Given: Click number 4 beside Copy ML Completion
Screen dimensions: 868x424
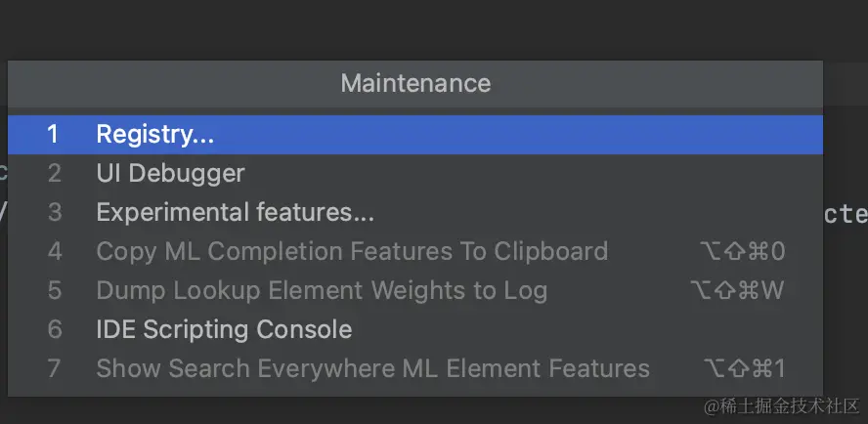Looking at the screenshot, I should click(54, 251).
